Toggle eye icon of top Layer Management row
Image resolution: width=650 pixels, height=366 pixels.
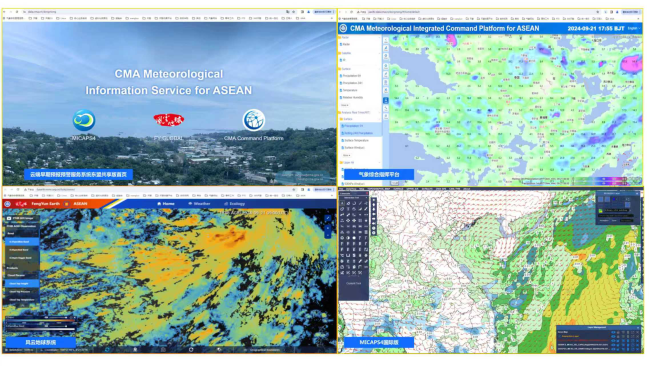click(x=613, y=332)
